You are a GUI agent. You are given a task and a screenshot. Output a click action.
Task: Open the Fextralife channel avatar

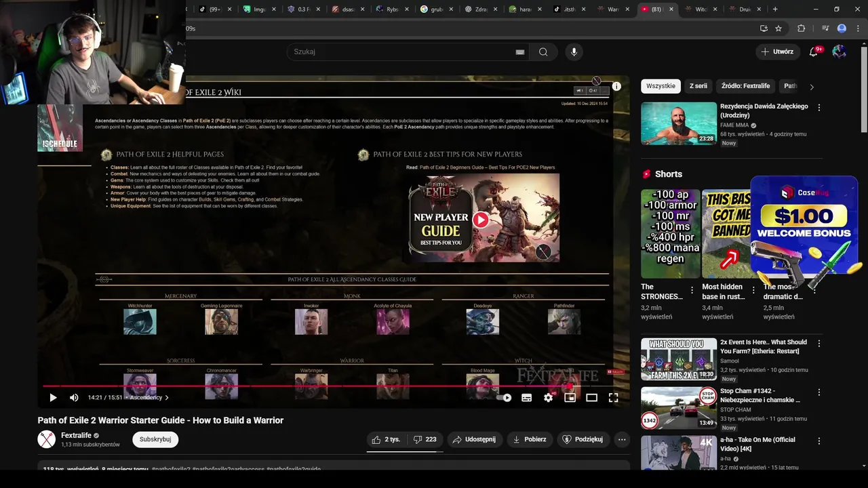(x=46, y=439)
